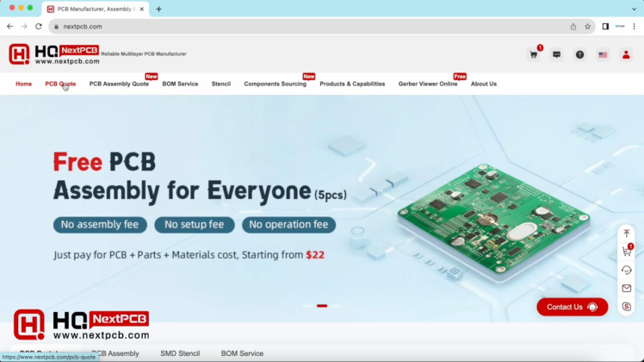Click the browser profile extension icon
The image size is (644, 362).
pyautogui.click(x=620, y=27)
